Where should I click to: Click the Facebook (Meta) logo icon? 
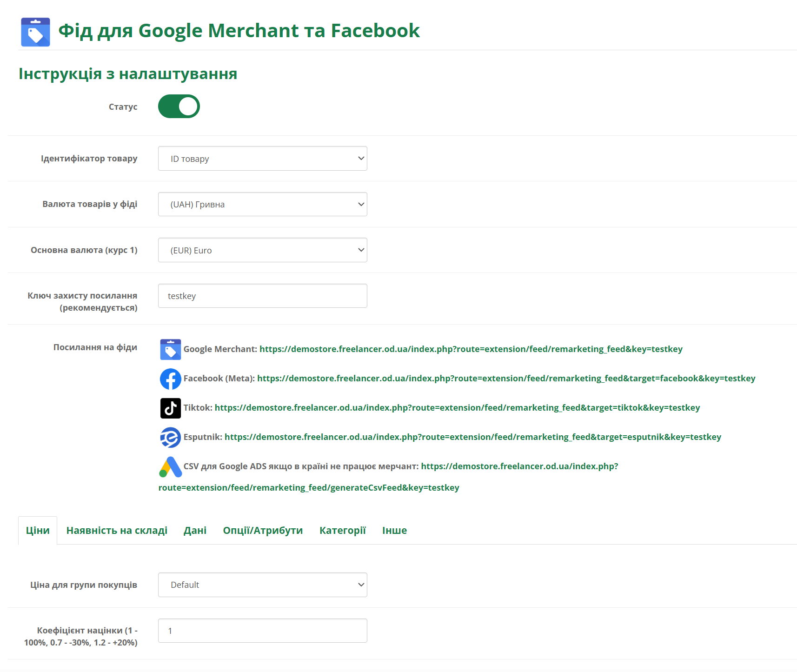pyautogui.click(x=171, y=379)
